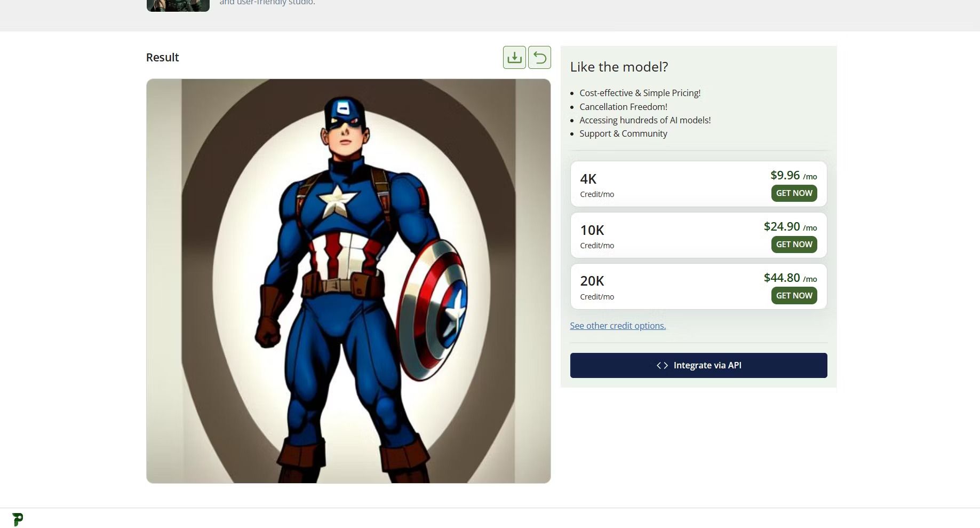
Task: Open the Captain America result image
Action: click(348, 281)
